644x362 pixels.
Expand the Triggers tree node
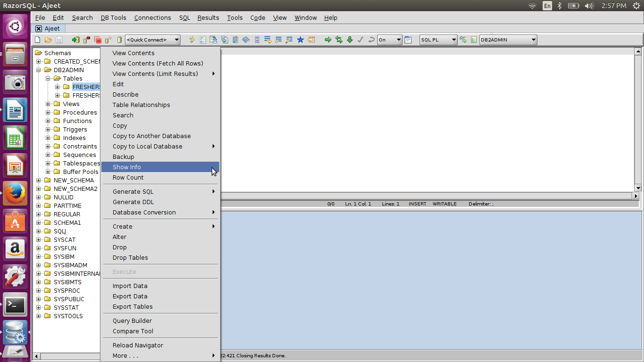tap(48, 130)
